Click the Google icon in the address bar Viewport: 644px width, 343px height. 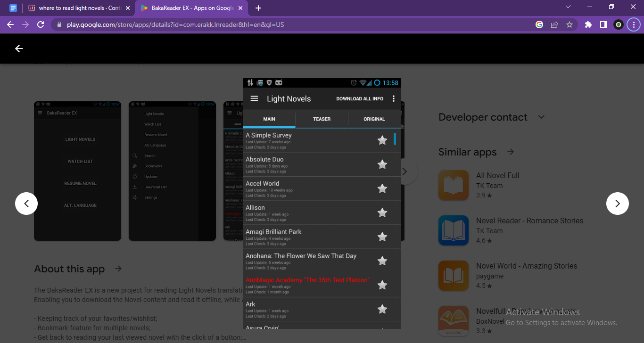click(539, 24)
